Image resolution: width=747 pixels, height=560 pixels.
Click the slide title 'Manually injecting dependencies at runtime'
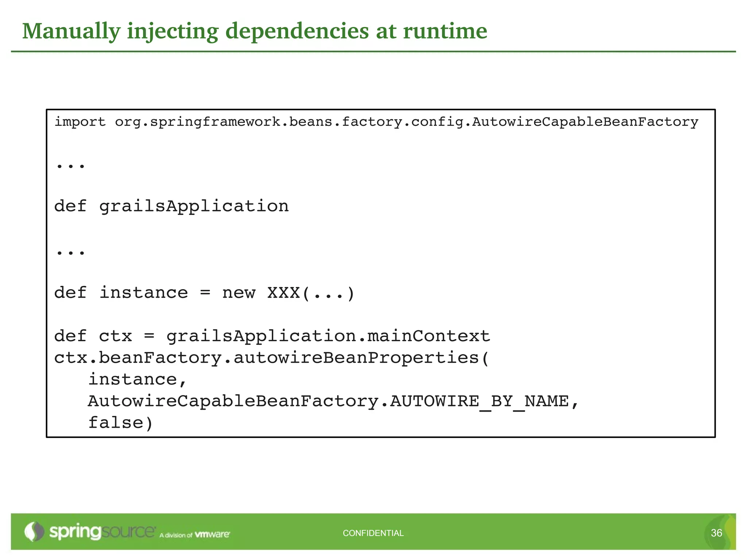pos(255,31)
